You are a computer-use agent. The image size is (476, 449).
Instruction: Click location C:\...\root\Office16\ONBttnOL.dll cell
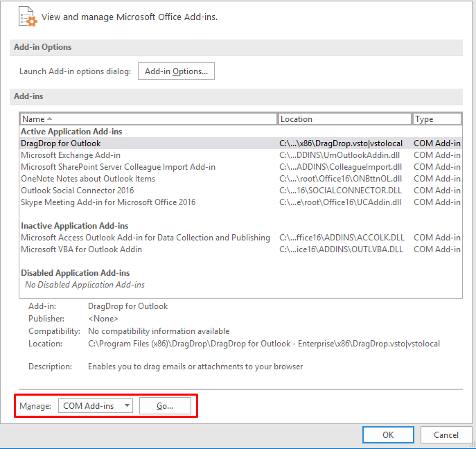pos(340,179)
